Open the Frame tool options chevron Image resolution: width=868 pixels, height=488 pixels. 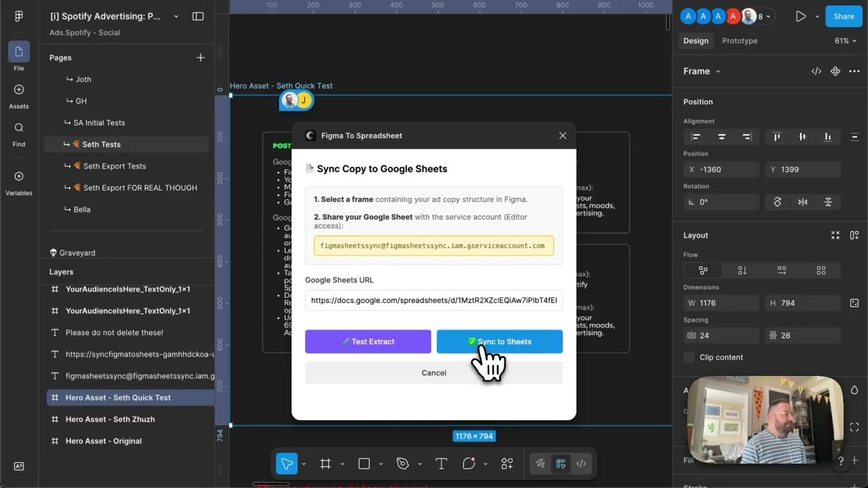coord(342,464)
